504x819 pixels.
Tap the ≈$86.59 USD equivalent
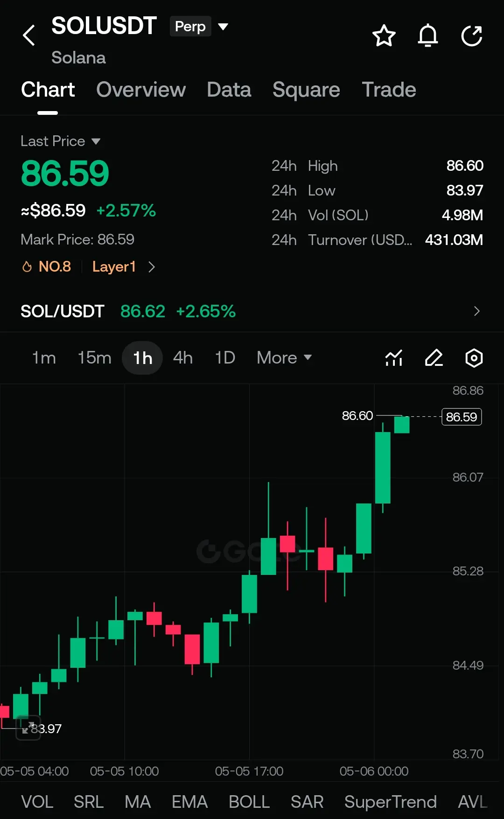tap(53, 210)
